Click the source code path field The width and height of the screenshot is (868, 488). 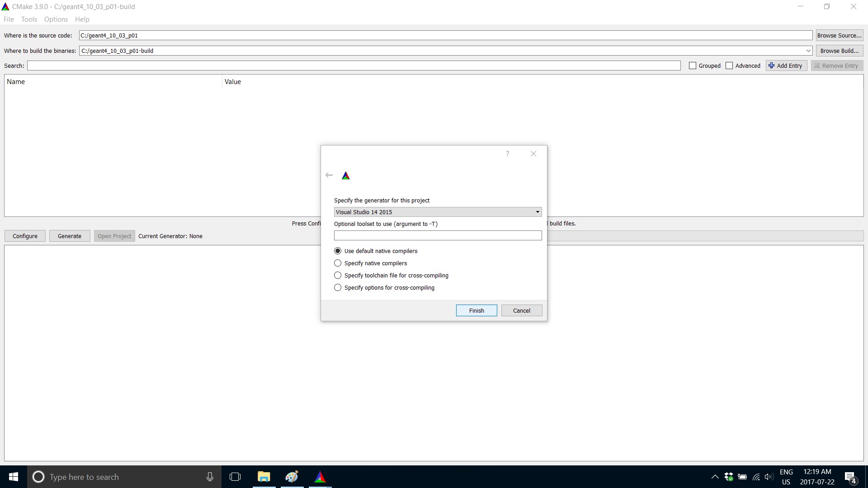(x=446, y=35)
